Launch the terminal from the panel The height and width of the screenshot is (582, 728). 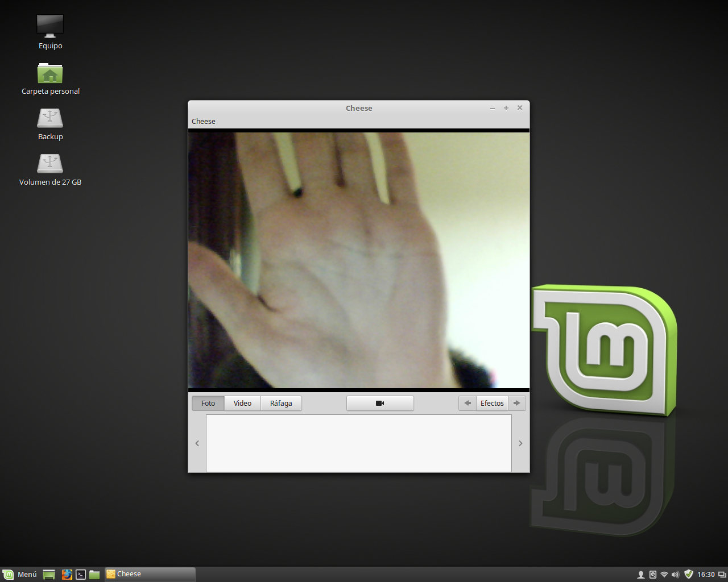pos(81,575)
